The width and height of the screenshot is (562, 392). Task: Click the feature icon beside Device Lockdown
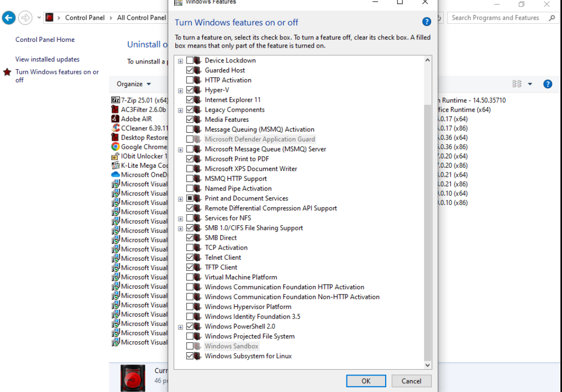click(x=198, y=60)
